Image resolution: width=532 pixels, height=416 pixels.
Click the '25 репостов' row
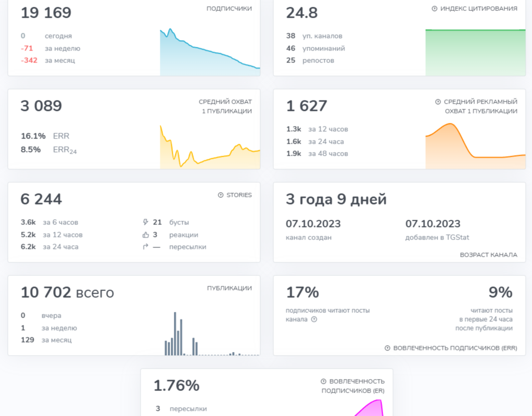[x=310, y=60]
